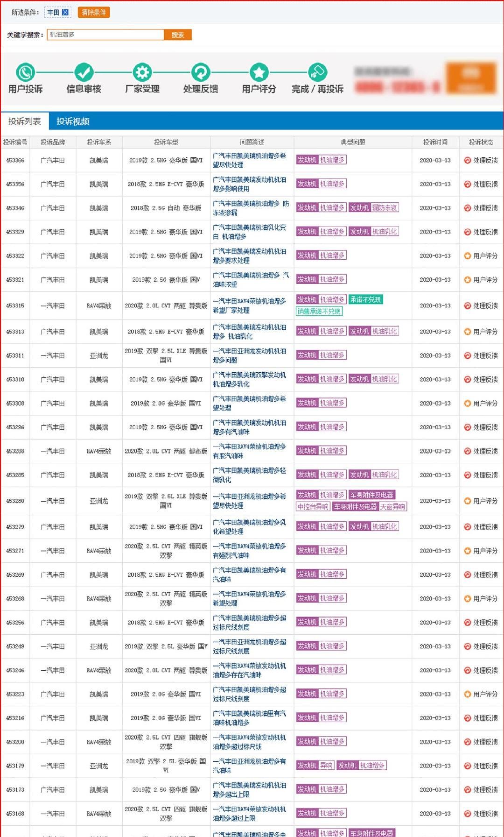The width and height of the screenshot is (504, 837).
Task: Select complaint number 453329
Action: pos(15,232)
